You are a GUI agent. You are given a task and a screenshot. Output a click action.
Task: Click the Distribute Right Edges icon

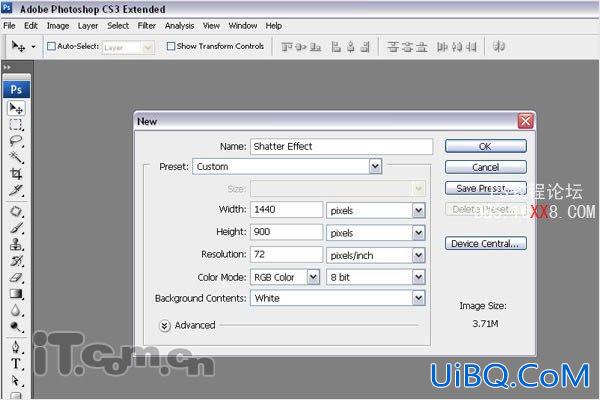(471, 47)
